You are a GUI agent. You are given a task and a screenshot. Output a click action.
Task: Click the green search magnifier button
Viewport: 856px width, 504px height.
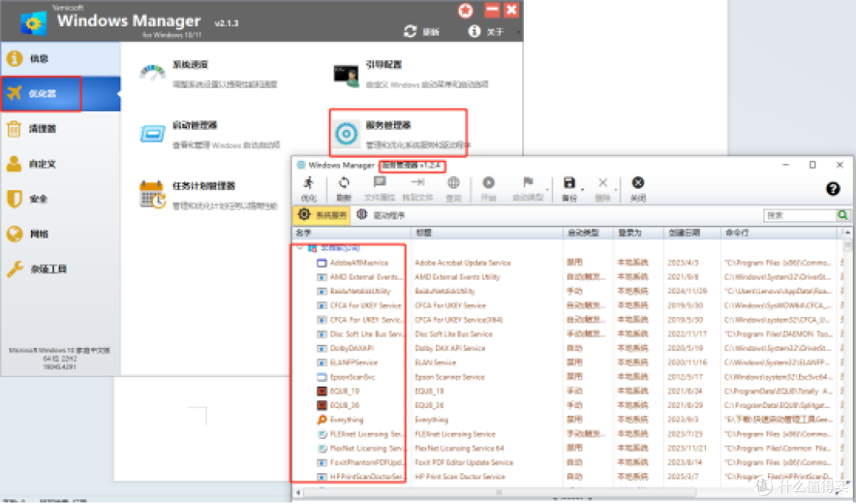(843, 215)
